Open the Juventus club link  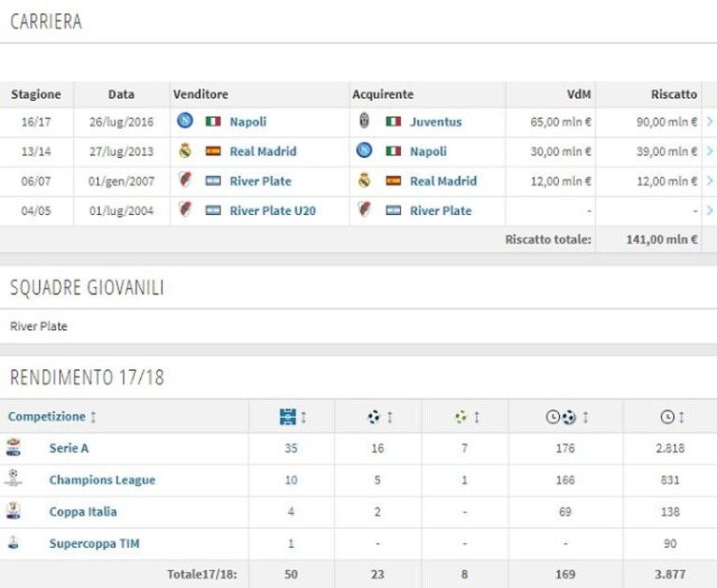(436, 122)
